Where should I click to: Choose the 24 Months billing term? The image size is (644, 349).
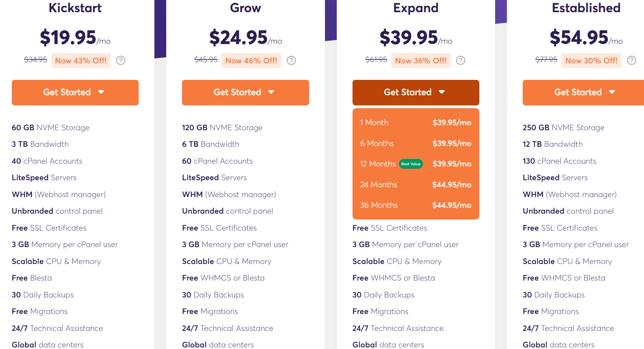pyautogui.click(x=416, y=184)
